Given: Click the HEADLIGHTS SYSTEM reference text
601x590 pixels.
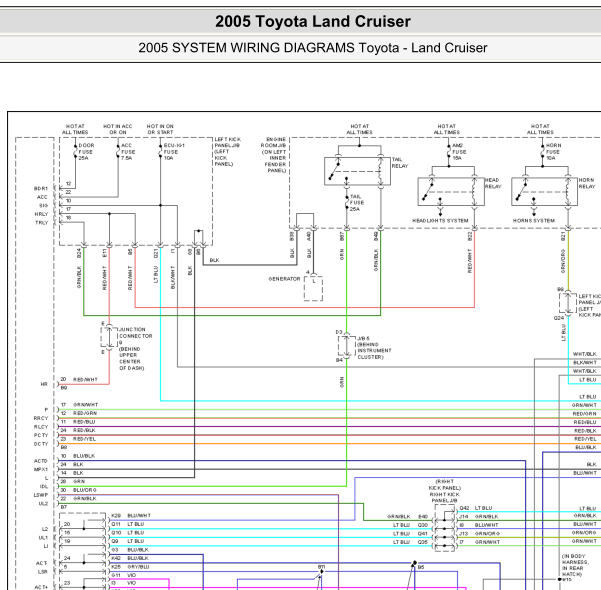Looking at the screenshot, I should (440, 221).
